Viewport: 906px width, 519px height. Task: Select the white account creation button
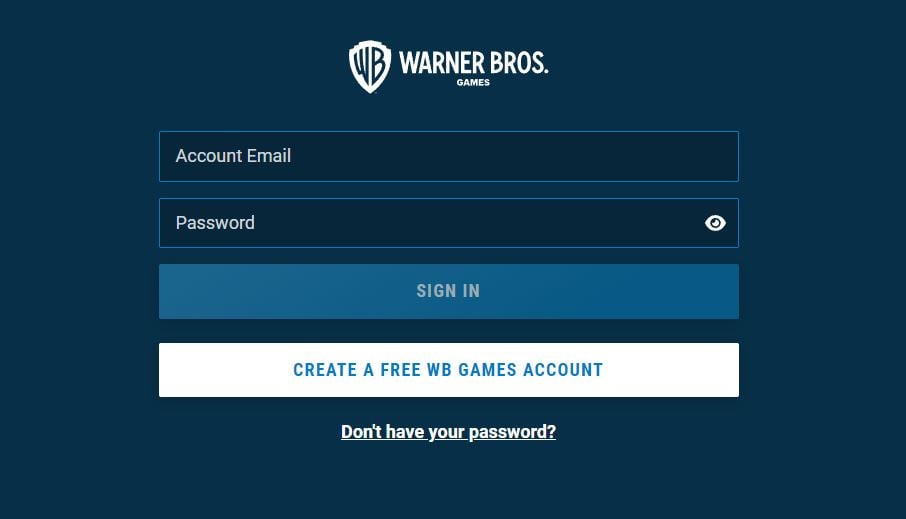[449, 370]
